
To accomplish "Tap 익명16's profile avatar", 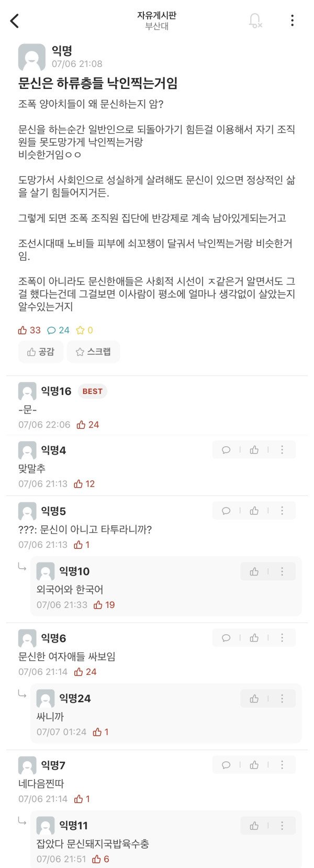I will (27, 391).
